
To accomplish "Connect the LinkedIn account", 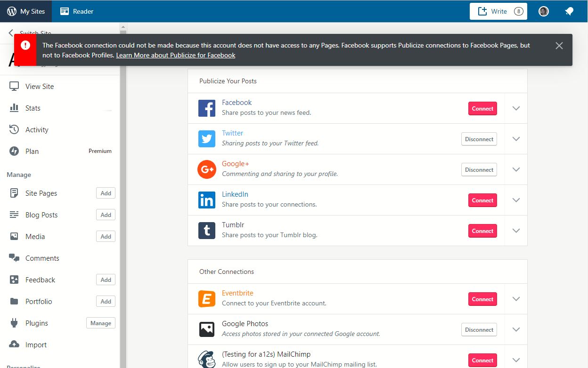I will point(482,200).
